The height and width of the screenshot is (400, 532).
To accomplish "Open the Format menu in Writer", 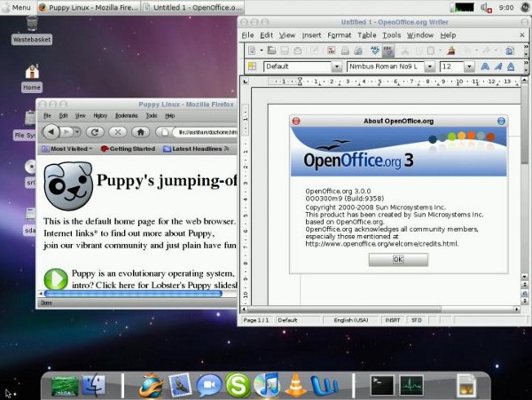I will (x=340, y=35).
